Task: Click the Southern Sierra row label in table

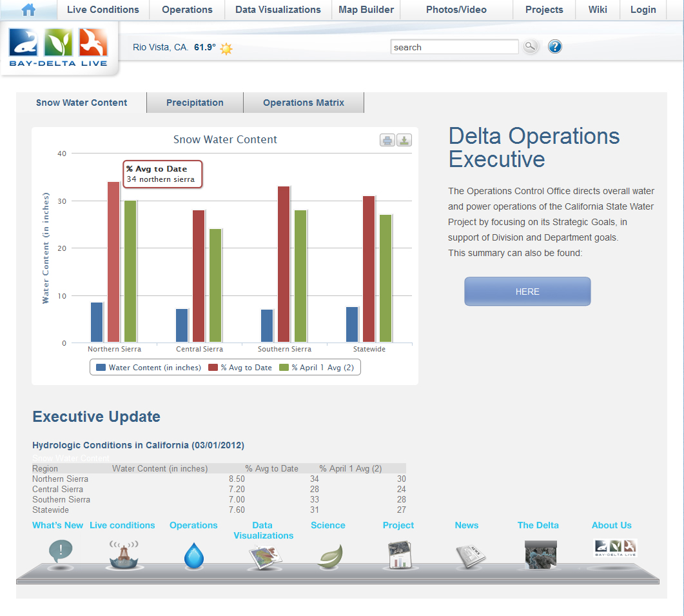Action: coord(61,499)
